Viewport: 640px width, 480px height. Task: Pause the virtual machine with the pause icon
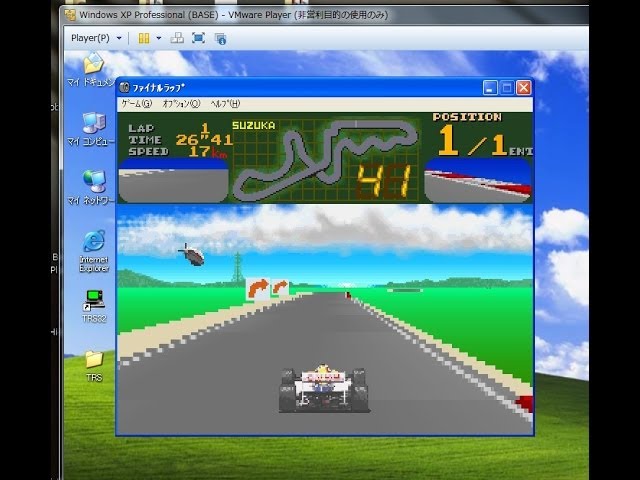(144, 38)
